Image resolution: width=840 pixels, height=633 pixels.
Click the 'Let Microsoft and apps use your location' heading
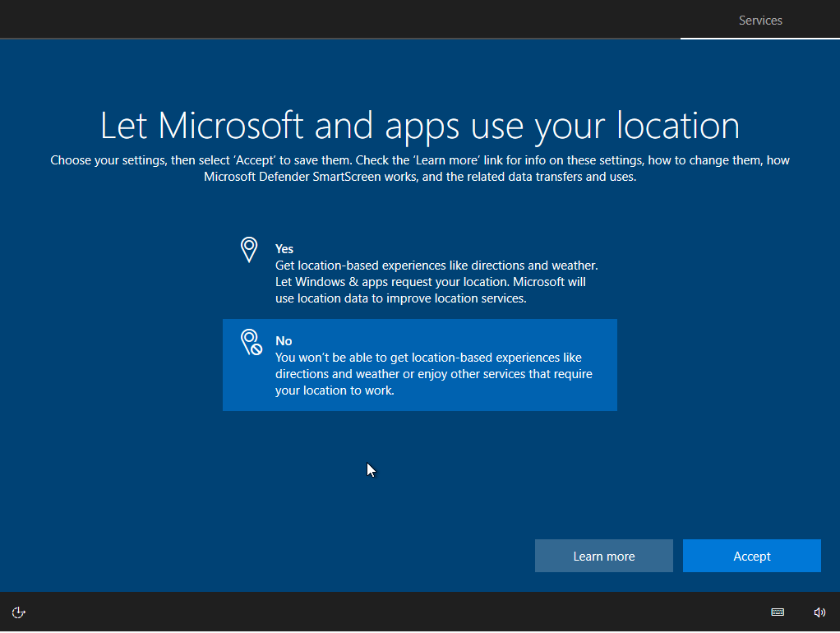point(419,125)
